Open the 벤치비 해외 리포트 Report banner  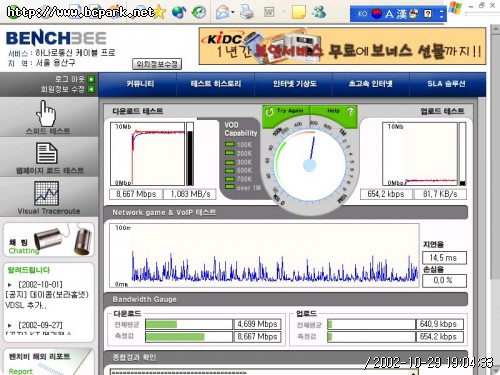(x=49, y=362)
